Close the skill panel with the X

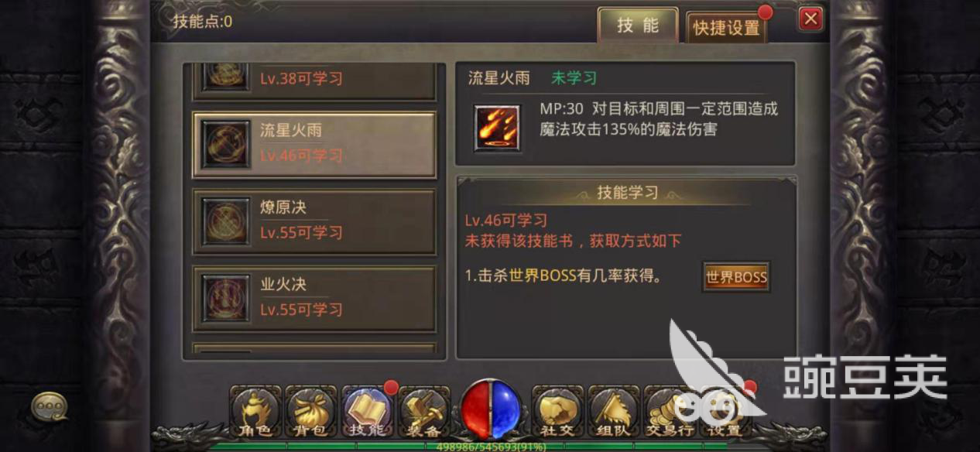click(x=810, y=19)
